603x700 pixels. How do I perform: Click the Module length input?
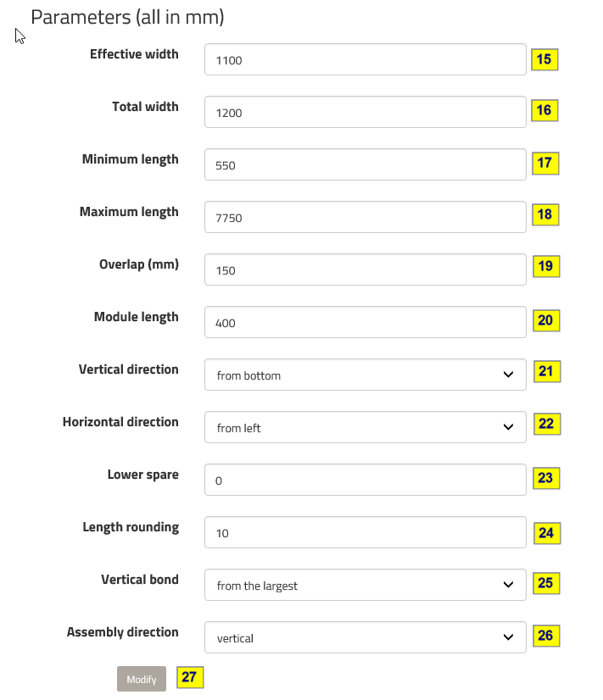pyautogui.click(x=365, y=323)
